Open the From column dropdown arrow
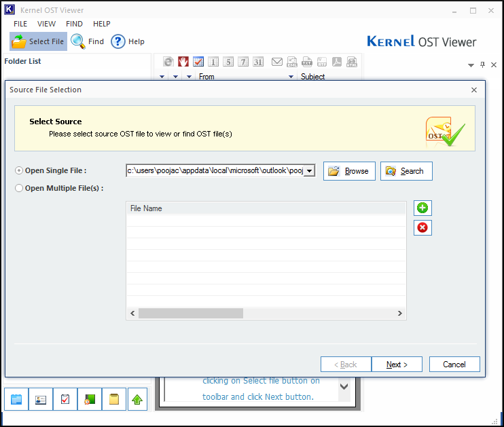Screen dimensions: 504x427 click(291, 77)
